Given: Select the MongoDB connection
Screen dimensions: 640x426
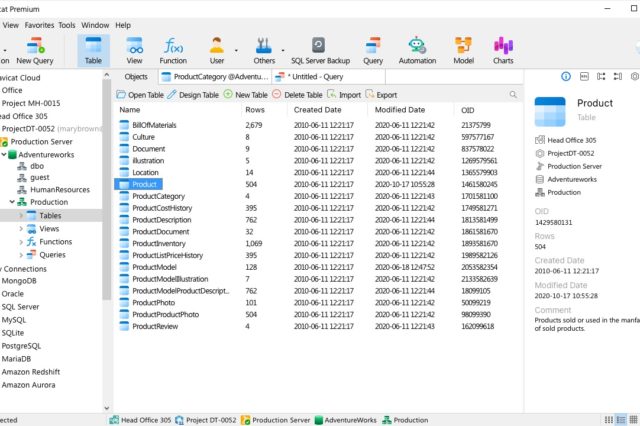Looking at the screenshot, I should 19,281.
